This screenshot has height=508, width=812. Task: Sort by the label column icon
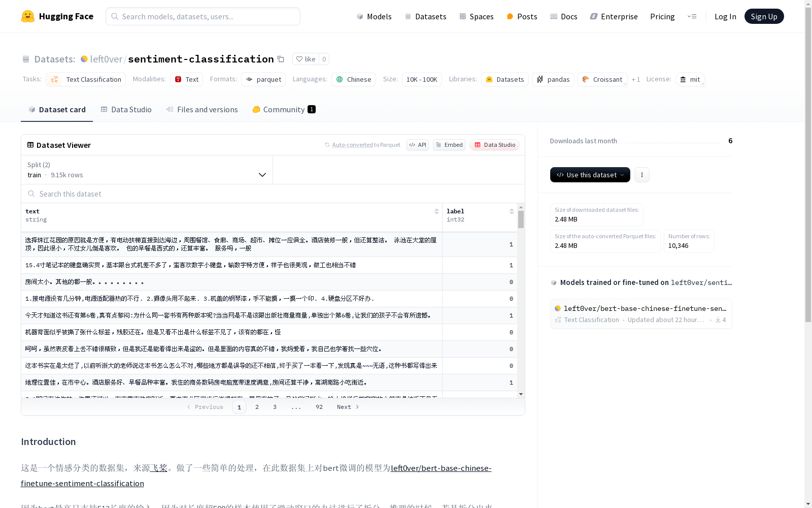coord(512,211)
